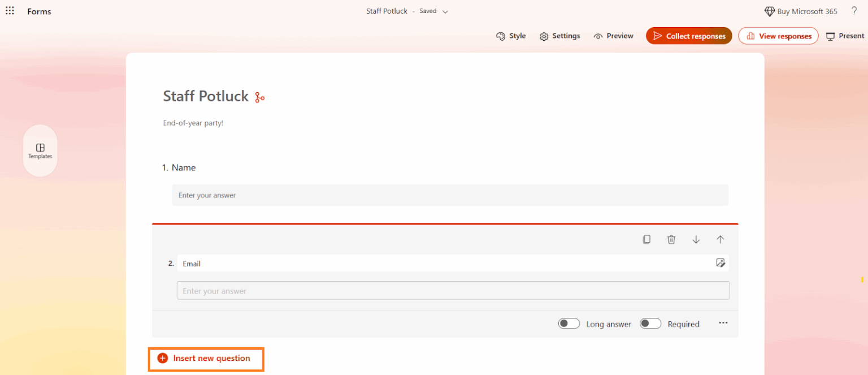Open more options for the Email question
This screenshot has height=375, width=868.
[x=723, y=323]
